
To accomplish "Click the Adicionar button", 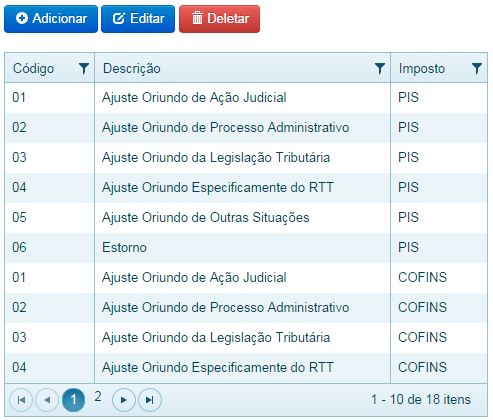I will (x=51, y=19).
